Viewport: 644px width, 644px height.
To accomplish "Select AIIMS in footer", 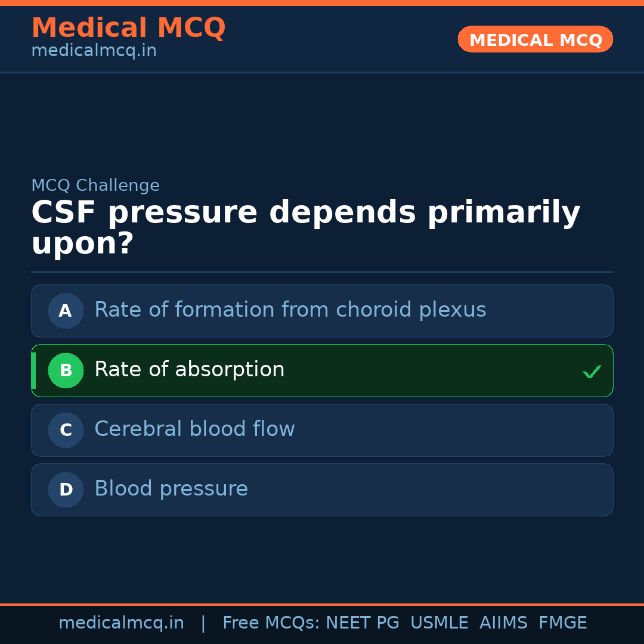I will click(x=503, y=623).
